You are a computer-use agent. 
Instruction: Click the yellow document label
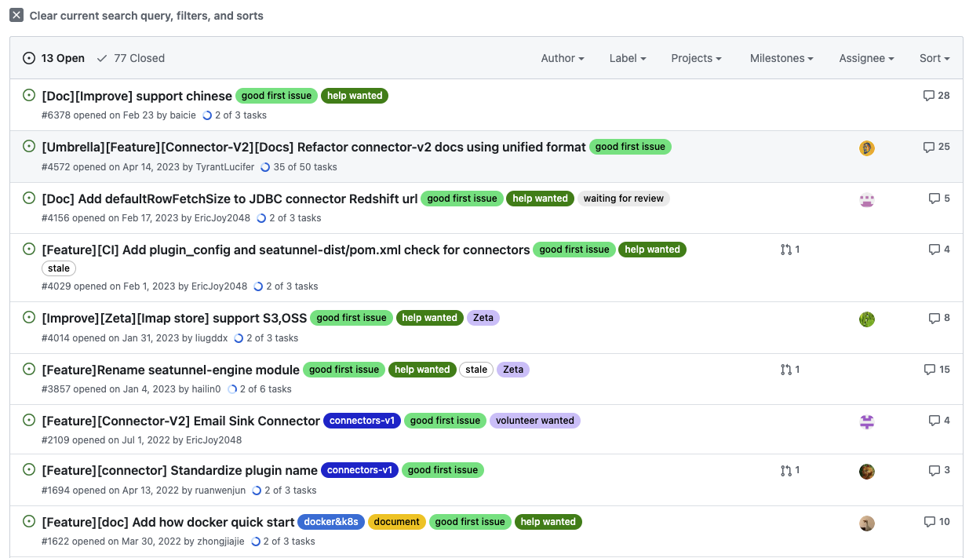[x=397, y=522]
